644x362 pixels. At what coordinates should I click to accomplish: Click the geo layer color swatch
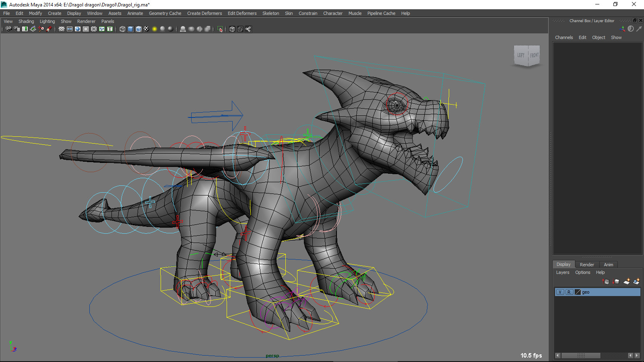coord(577,292)
